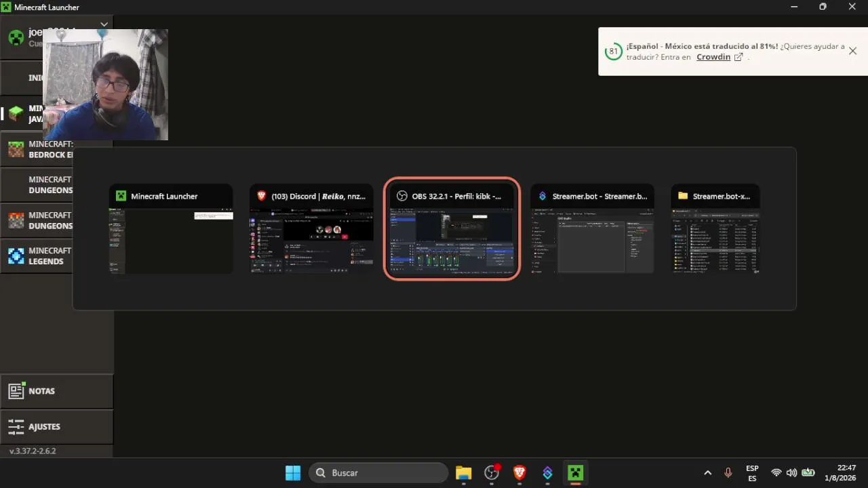Click the Minecraft Launcher title bar icon
Screen dimensions: 868x488
(6, 7)
